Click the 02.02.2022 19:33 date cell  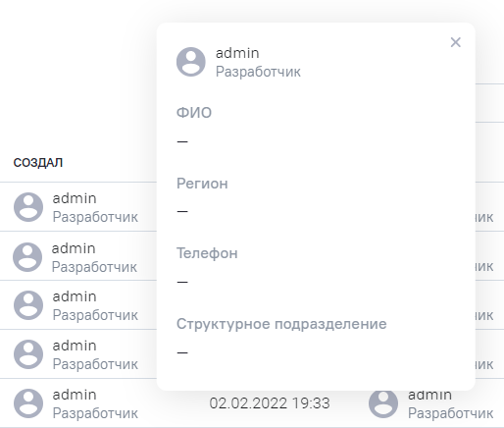[x=270, y=403]
